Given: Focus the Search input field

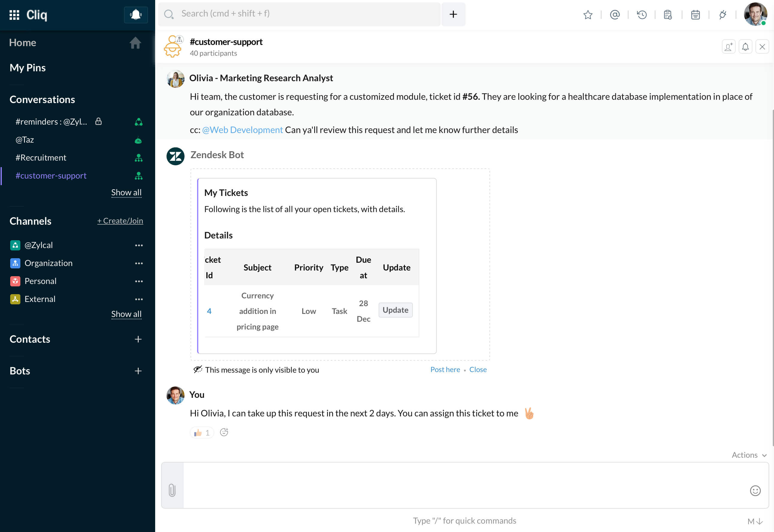Looking at the screenshot, I should 299,14.
